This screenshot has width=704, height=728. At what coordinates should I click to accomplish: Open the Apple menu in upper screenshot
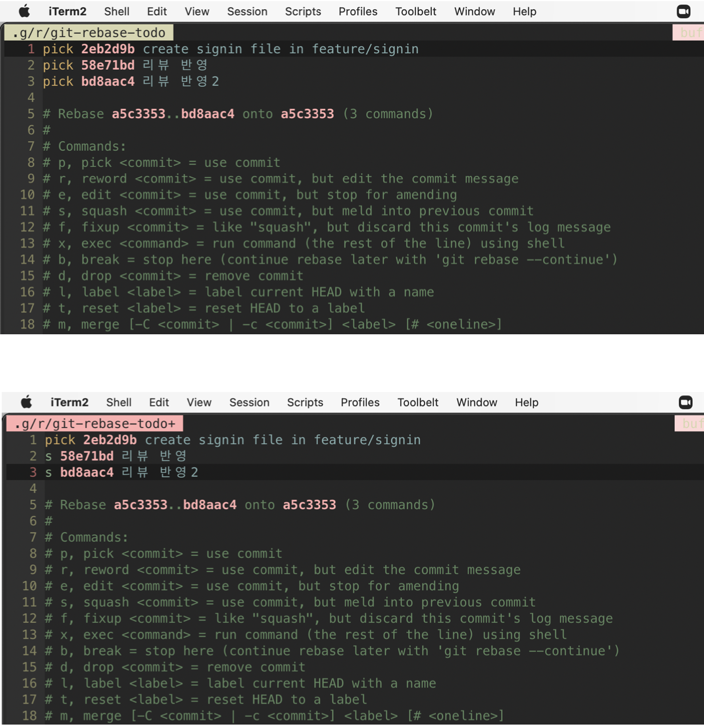click(25, 11)
